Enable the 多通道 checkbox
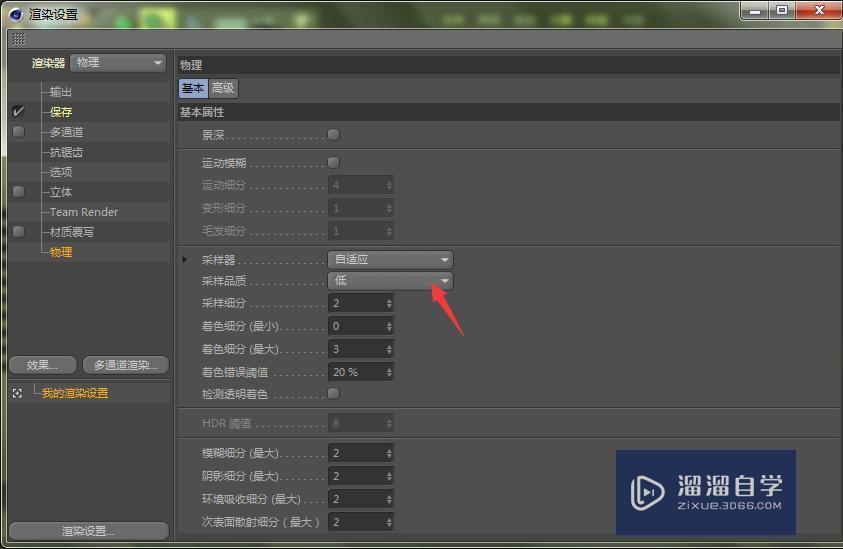The width and height of the screenshot is (843, 549). [18, 132]
